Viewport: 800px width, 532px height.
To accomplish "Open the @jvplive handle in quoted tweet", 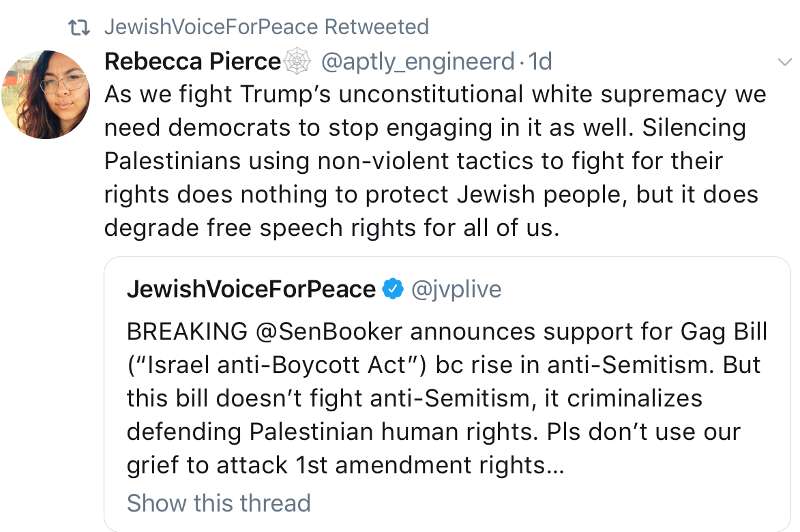I will coord(456,290).
